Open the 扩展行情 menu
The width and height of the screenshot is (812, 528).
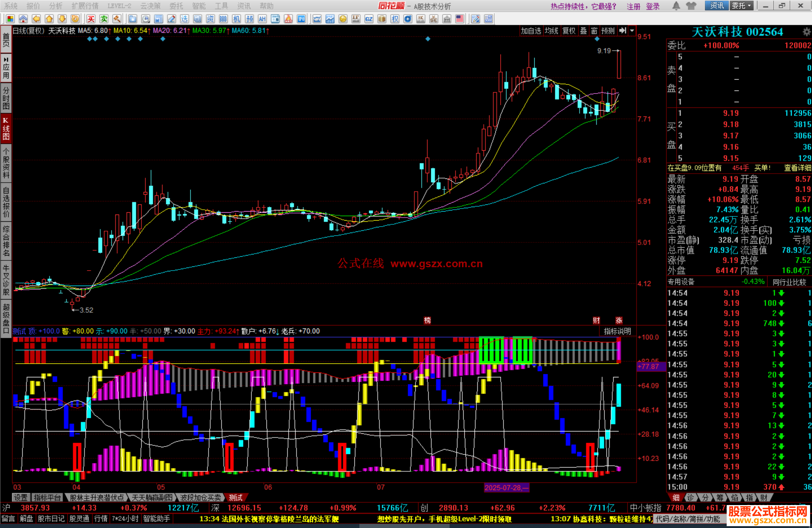85,6
